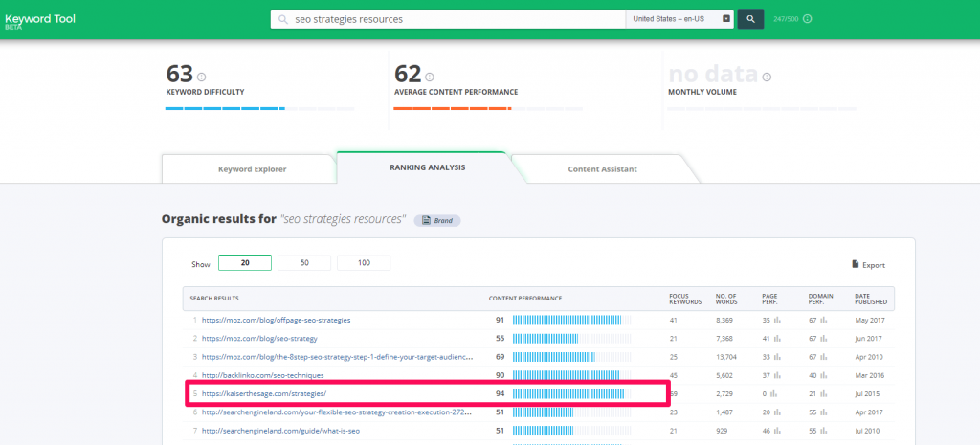The width and height of the screenshot is (980, 445).
Task: Open moz 8step-seo-strategy link
Action: [338, 357]
